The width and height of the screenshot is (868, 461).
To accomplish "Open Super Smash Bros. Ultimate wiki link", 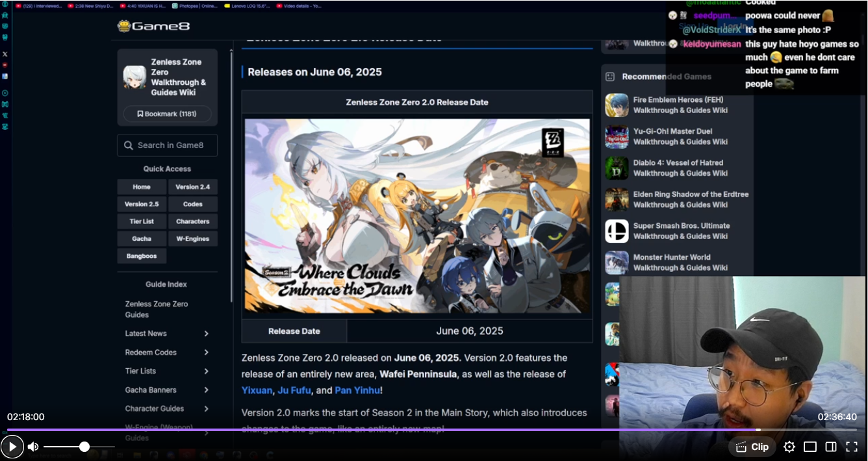I will [x=682, y=231].
